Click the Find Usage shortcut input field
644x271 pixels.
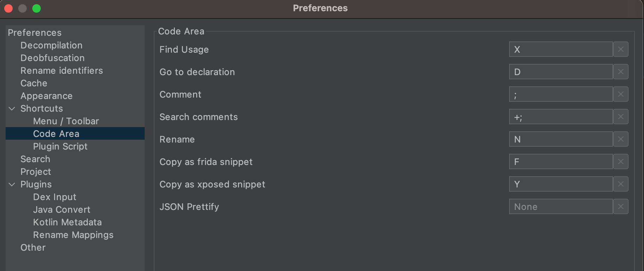561,49
